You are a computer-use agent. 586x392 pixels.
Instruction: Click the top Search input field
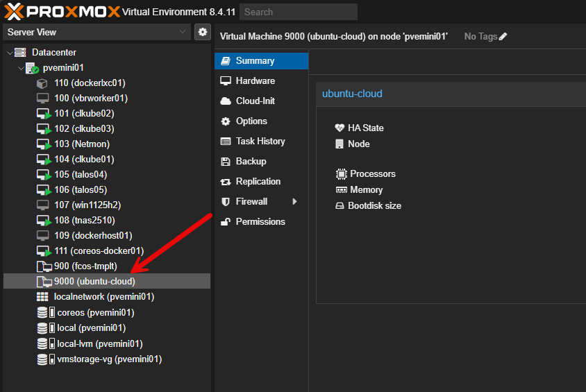click(298, 12)
